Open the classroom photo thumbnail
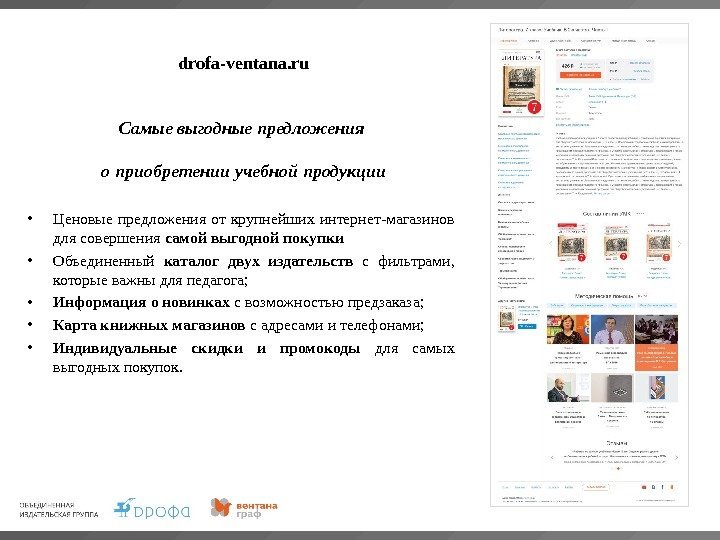Image resolution: width=720 pixels, height=540 pixels. coord(656,329)
